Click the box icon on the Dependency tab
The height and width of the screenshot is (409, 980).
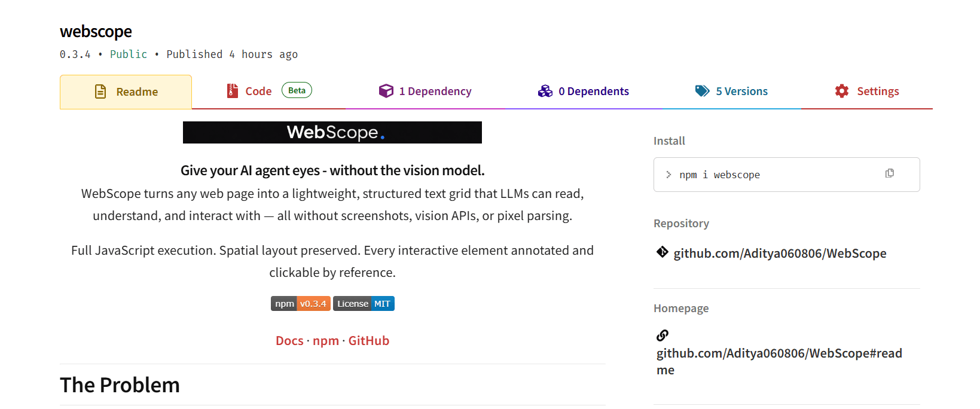tap(386, 91)
